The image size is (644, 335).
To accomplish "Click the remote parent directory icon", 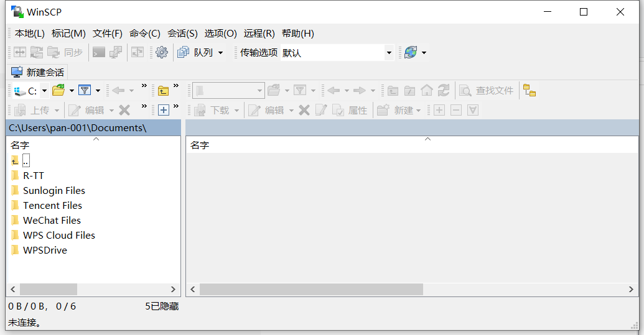I will [x=393, y=91].
